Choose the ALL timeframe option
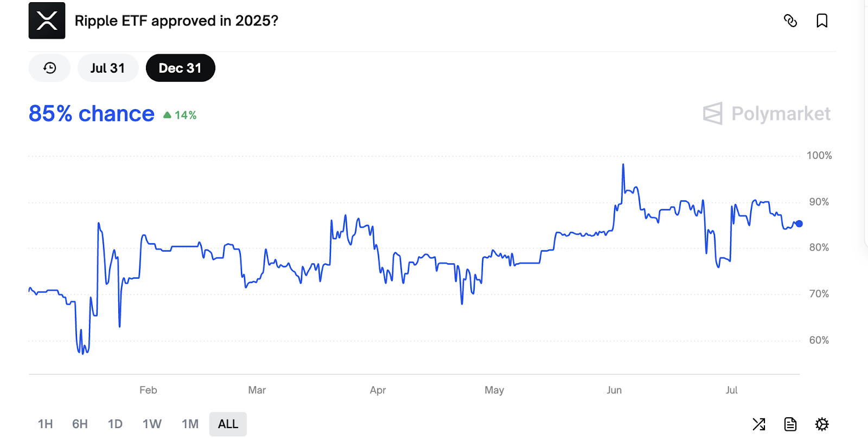This screenshot has height=440, width=868. [228, 424]
